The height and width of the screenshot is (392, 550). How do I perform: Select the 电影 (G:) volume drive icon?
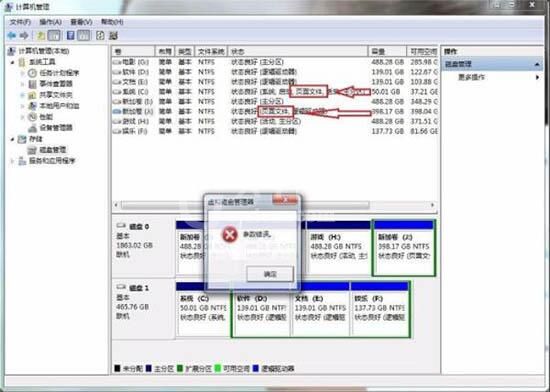click(x=117, y=62)
